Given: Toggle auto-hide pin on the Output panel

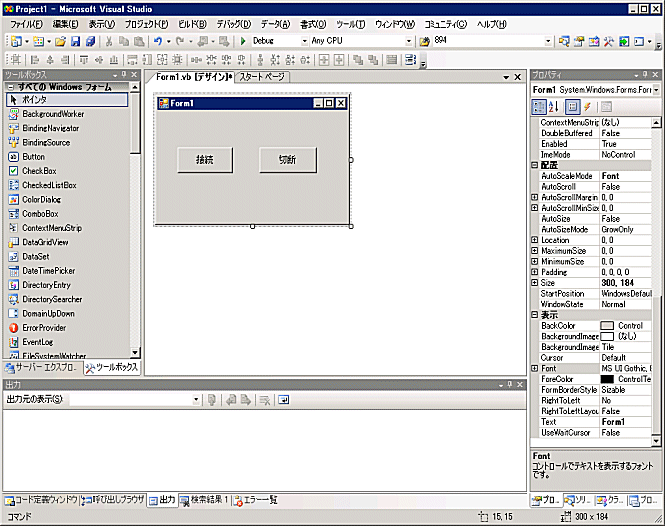Looking at the screenshot, I should pos(510,385).
